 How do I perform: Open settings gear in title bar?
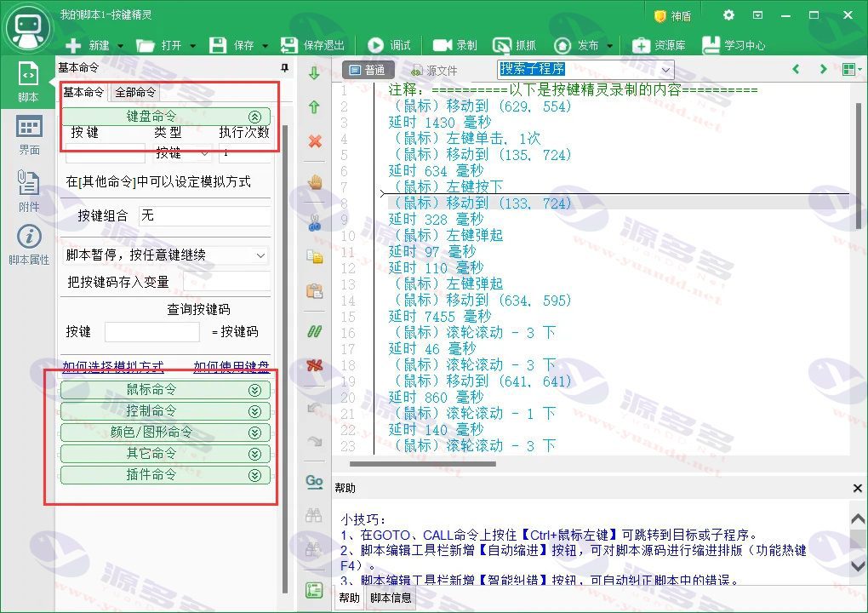tap(728, 15)
